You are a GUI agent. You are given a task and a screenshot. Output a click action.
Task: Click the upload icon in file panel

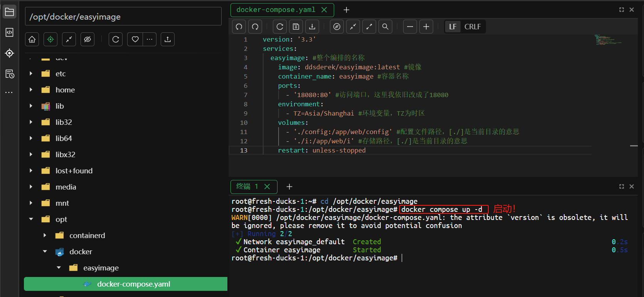pyautogui.click(x=168, y=39)
